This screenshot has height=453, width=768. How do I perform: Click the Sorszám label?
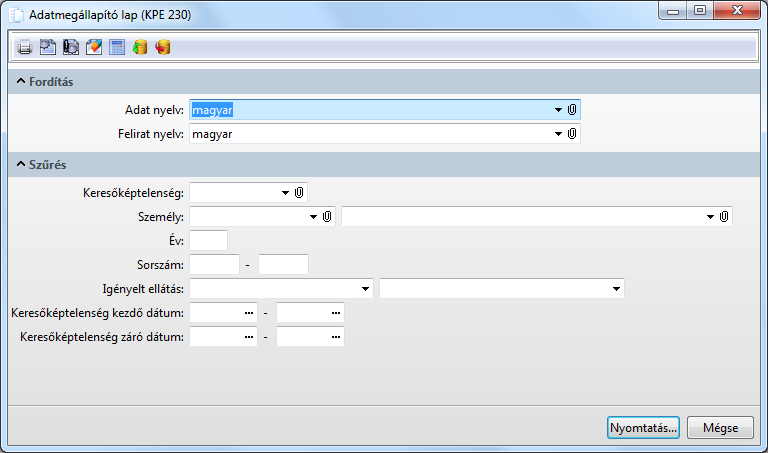tap(160, 265)
